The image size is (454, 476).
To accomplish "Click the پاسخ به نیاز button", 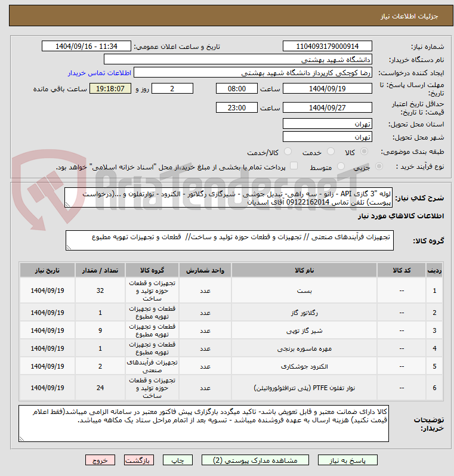I will click(347, 460).
